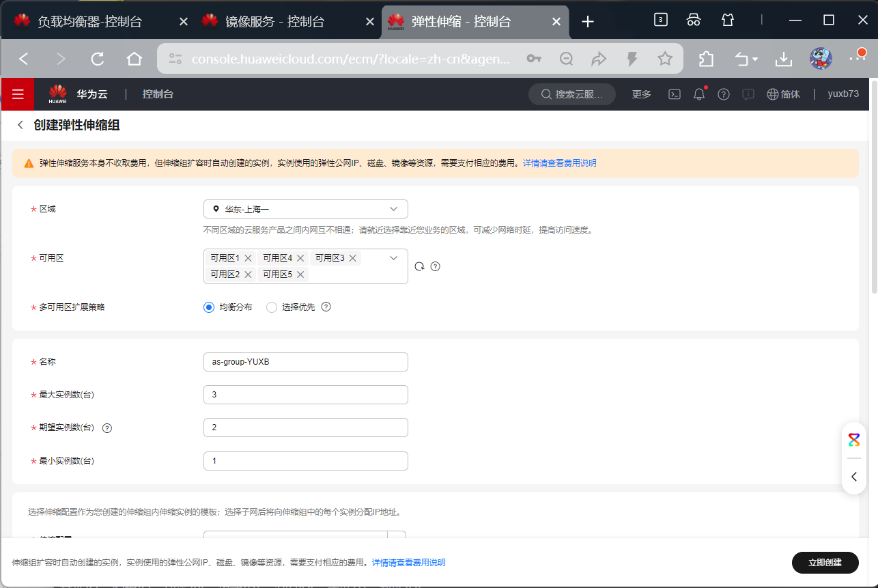The width and height of the screenshot is (878, 588).
Task: Click the lightning bolt icon in address bar
Action: [632, 59]
